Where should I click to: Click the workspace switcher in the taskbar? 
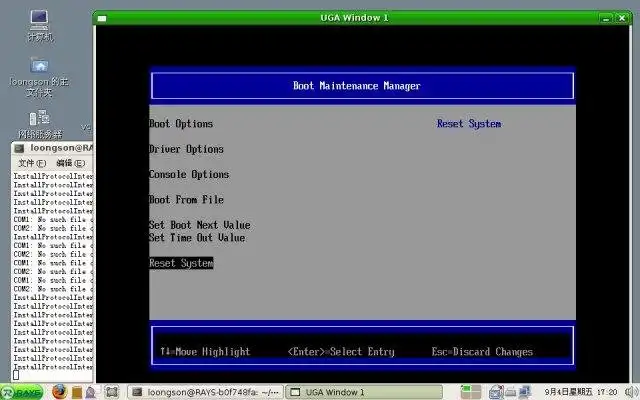(471, 392)
